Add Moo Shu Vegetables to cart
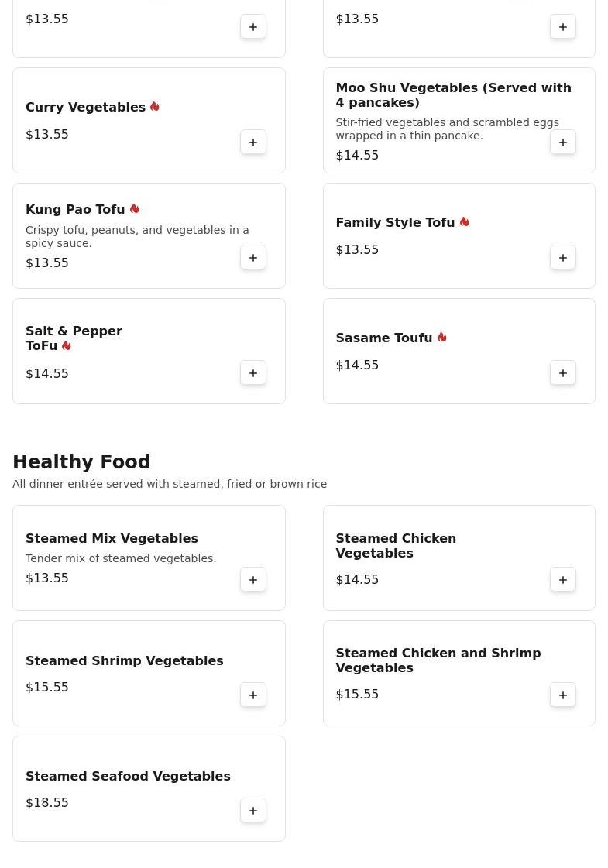 pos(563,142)
